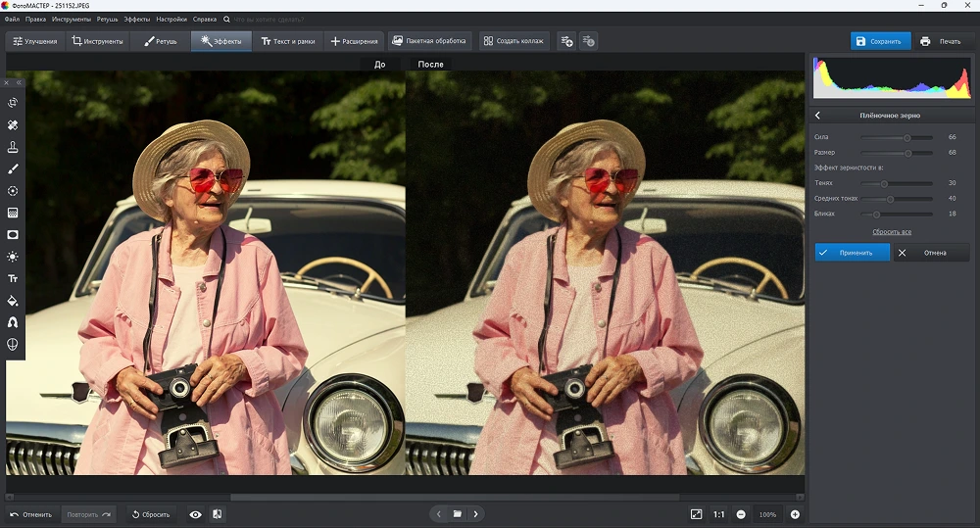Click the Сохранить save button

click(880, 41)
